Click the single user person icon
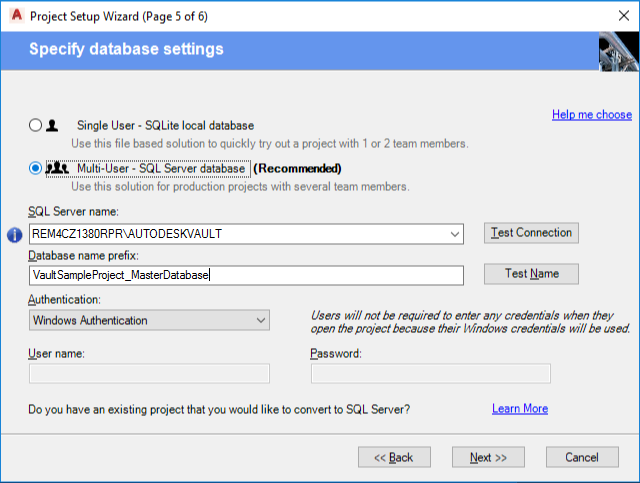Viewport: 640px width, 483px height. click(52, 125)
